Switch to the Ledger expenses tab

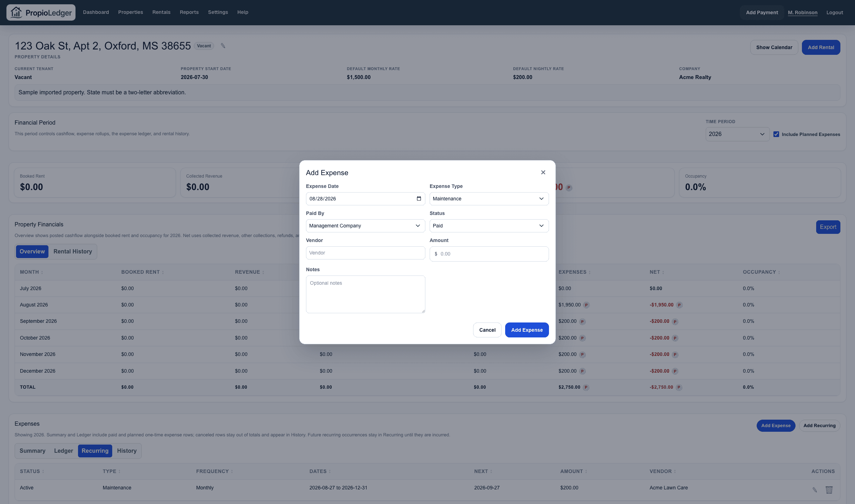point(63,451)
